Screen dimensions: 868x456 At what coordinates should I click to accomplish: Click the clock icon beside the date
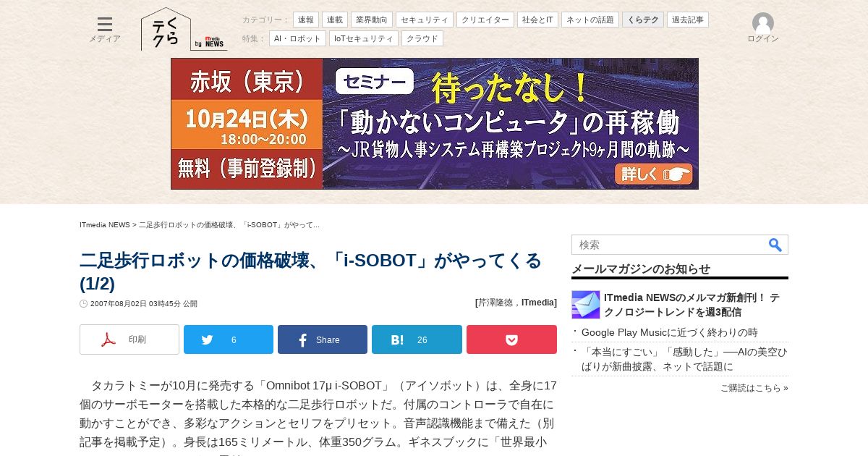pos(84,304)
